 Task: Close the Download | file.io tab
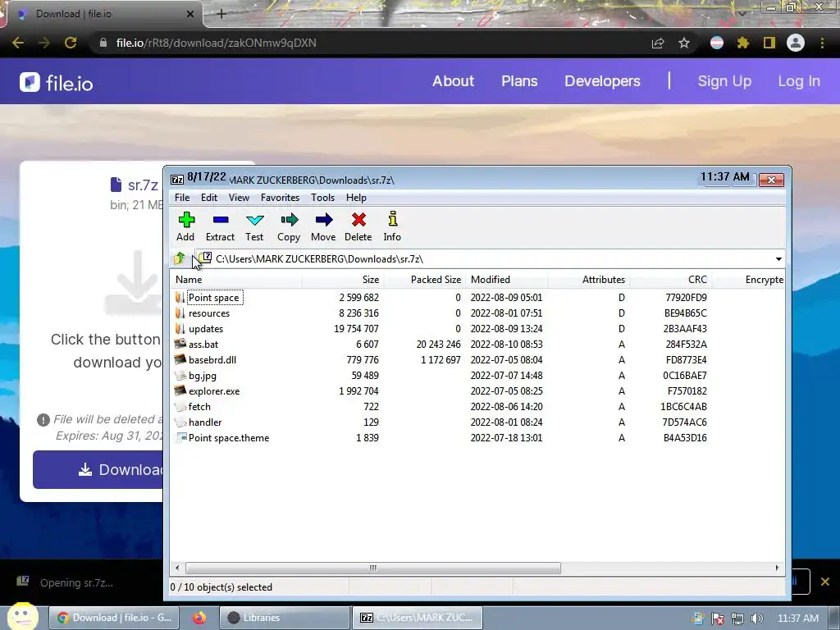click(190, 14)
